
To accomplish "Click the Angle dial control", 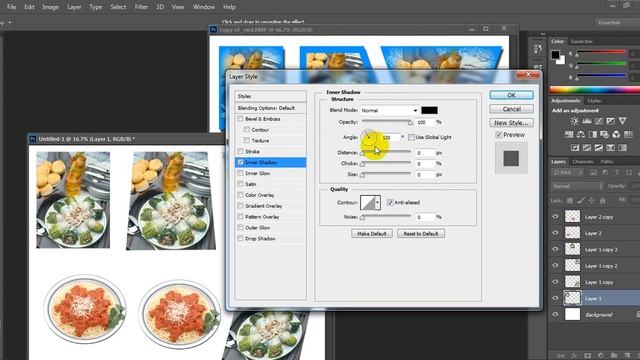I will point(369,138).
